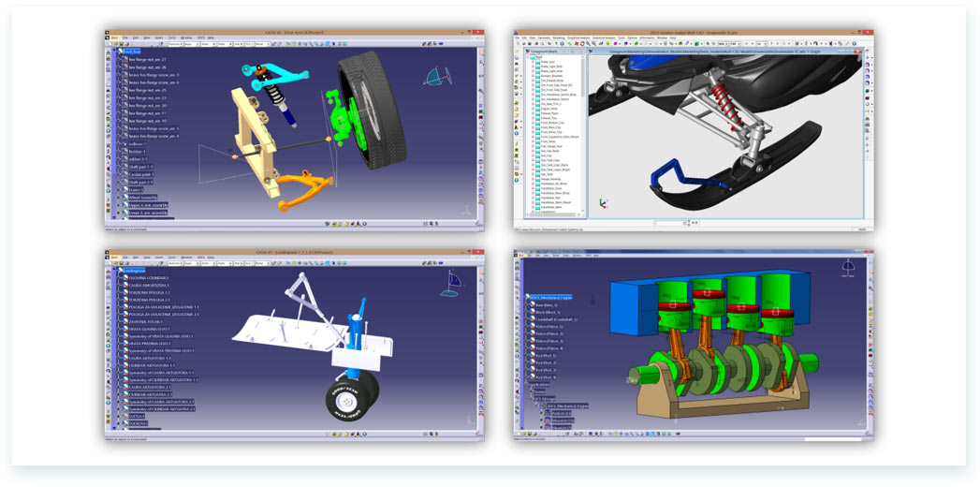Select CAURA AMORTIZERA.1 in LandingGear tree

(x=150, y=285)
